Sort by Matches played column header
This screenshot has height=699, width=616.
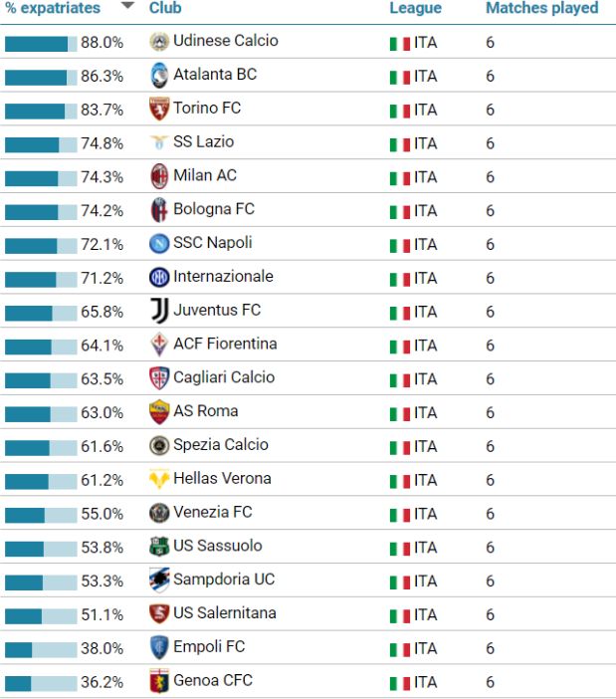(541, 8)
